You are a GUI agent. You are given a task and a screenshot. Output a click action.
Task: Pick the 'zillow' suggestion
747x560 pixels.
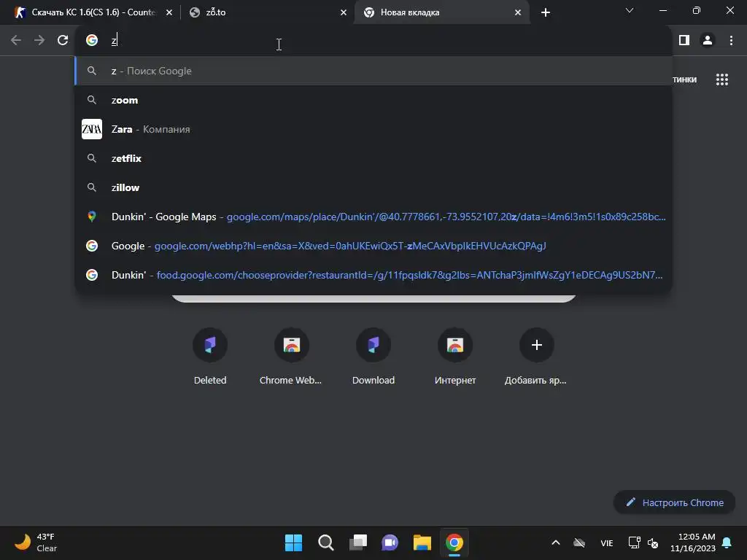coord(373,187)
